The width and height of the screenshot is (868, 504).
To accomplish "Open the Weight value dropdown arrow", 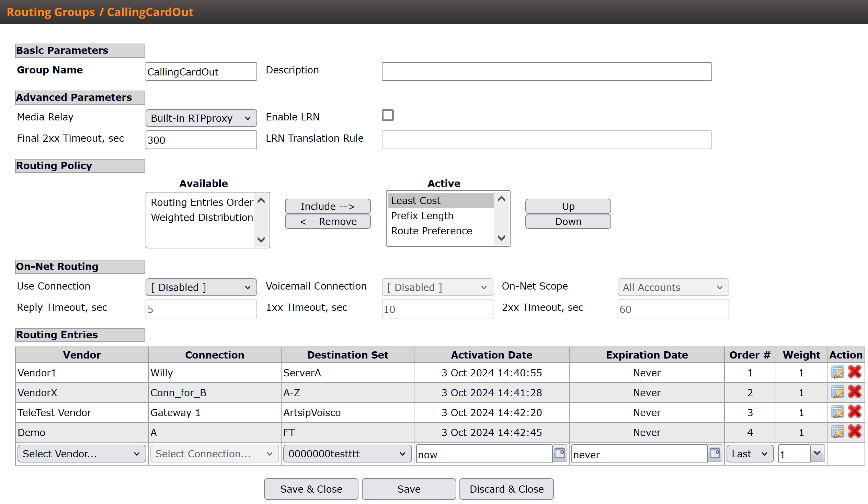I will [x=817, y=454].
